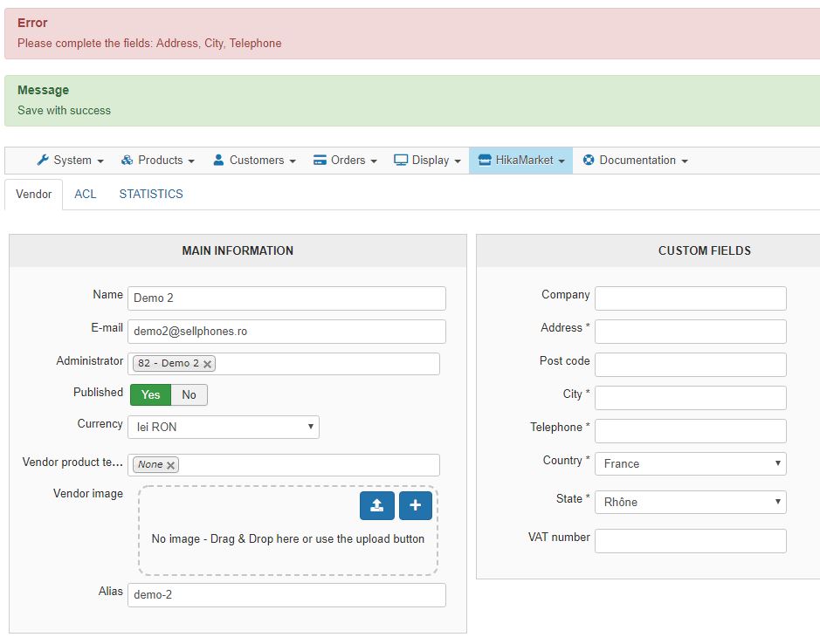Expand the Products menu caret

tap(191, 161)
